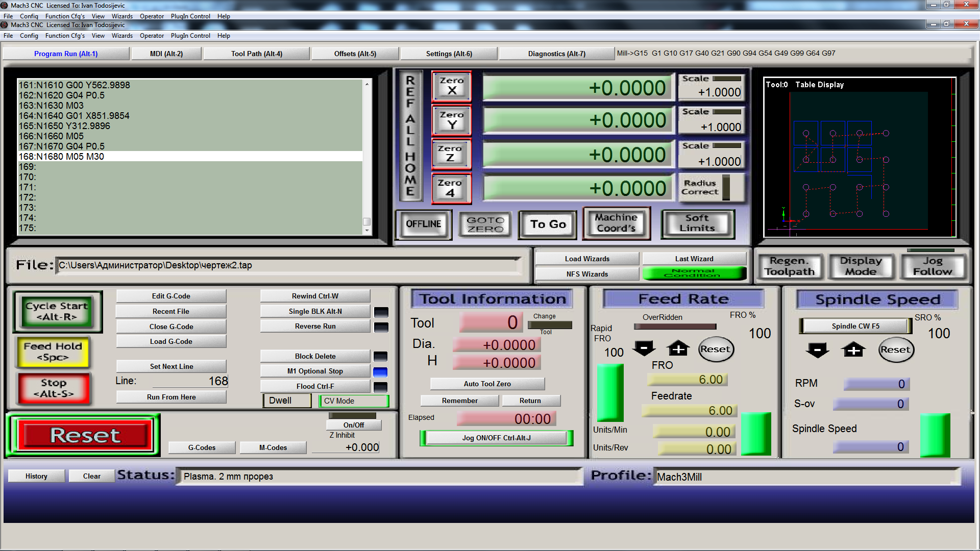Click the Load G-Code button

pyautogui.click(x=171, y=341)
